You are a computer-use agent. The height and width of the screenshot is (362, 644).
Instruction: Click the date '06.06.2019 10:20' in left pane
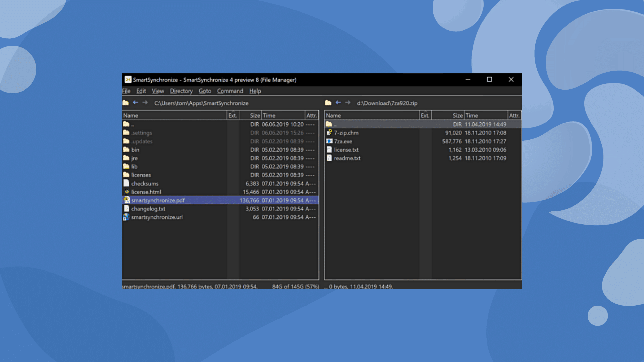(283, 124)
